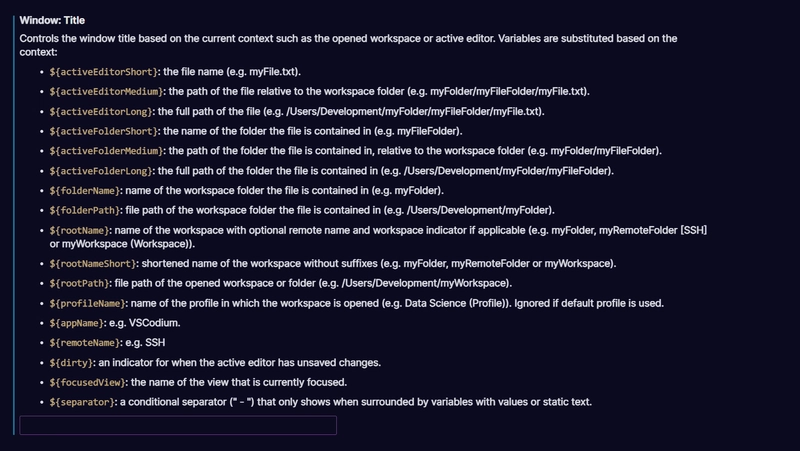This screenshot has width=800, height=451.
Task: Click the ${remoteName} variable token
Action: pyautogui.click(x=84, y=342)
